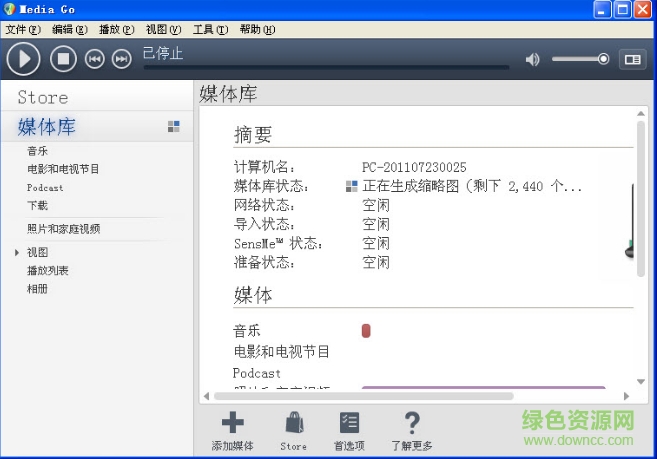Open the 工具 menu
Image resolution: width=657 pixels, height=459 pixels.
point(210,29)
